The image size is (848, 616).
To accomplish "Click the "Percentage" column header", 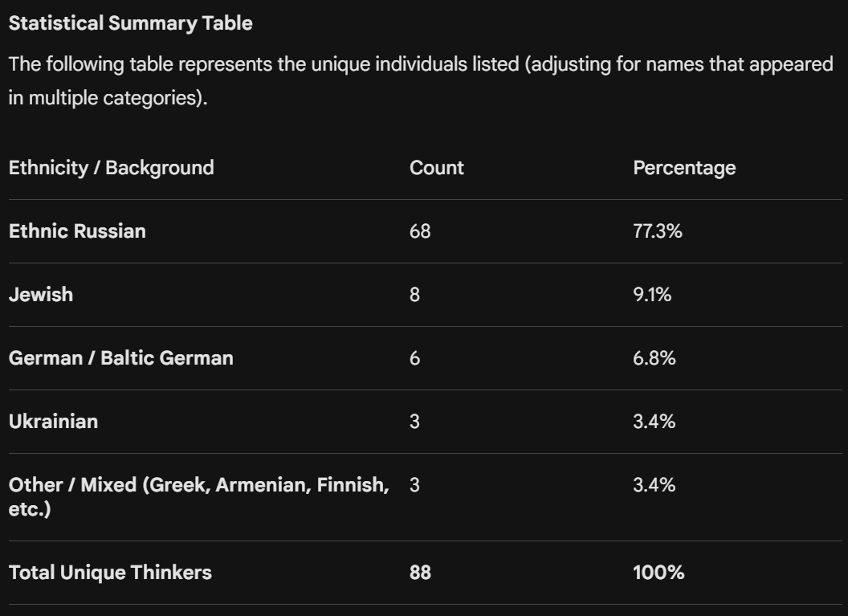I will tap(683, 168).
